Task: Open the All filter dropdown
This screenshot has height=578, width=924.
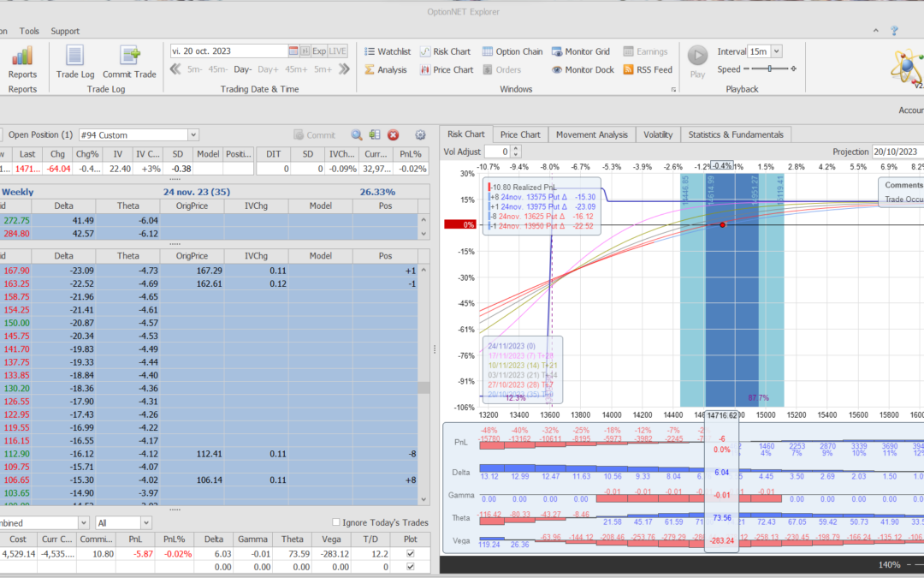Action: point(145,522)
